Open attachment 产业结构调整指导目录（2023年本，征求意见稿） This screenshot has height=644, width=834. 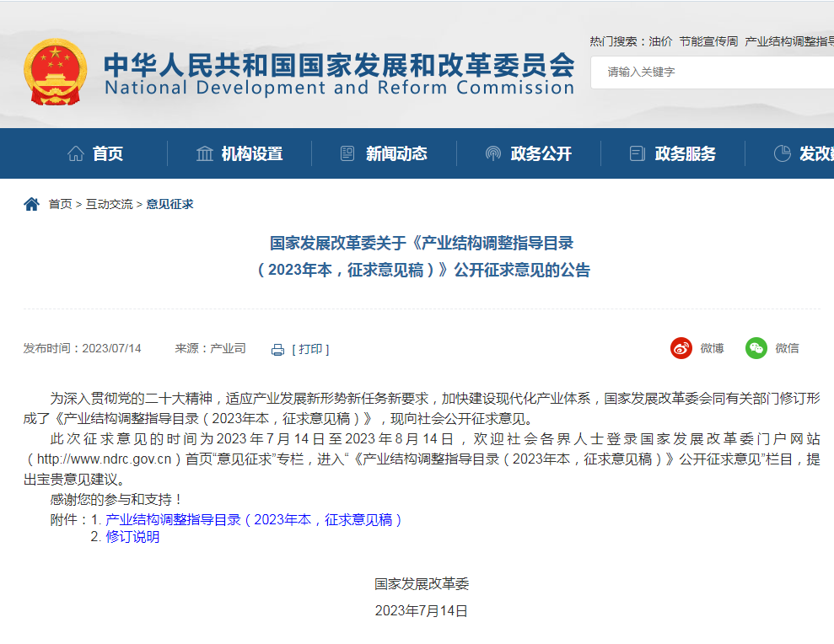pyautogui.click(x=253, y=520)
